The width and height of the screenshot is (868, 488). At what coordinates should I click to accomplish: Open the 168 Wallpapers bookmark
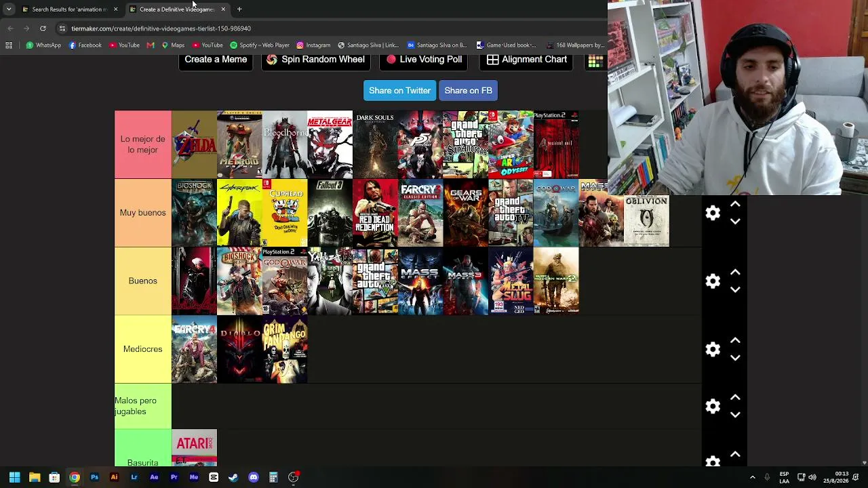tap(574, 45)
